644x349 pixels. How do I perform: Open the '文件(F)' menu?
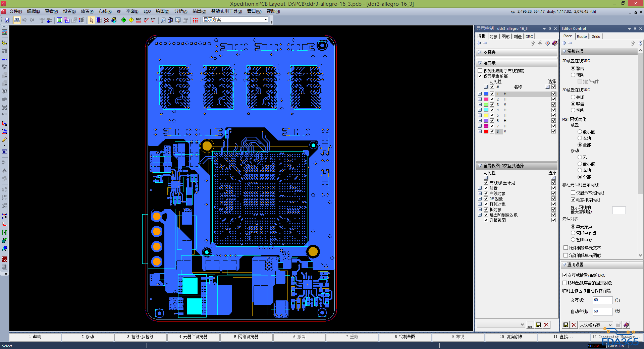click(15, 11)
